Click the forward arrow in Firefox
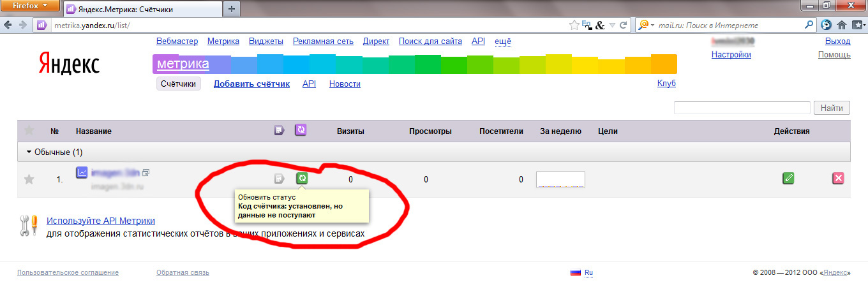868x287 pixels. [x=23, y=25]
